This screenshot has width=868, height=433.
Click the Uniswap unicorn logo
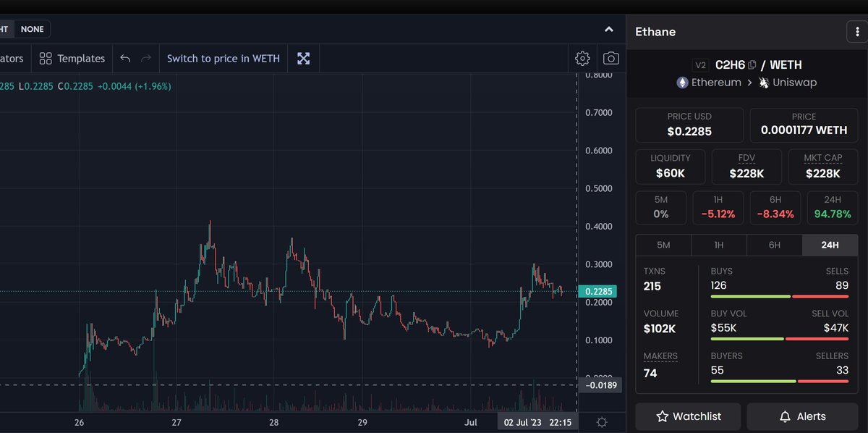click(764, 83)
